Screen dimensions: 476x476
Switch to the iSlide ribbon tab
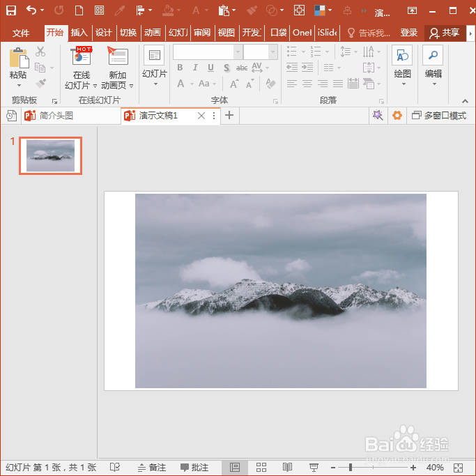(x=328, y=33)
